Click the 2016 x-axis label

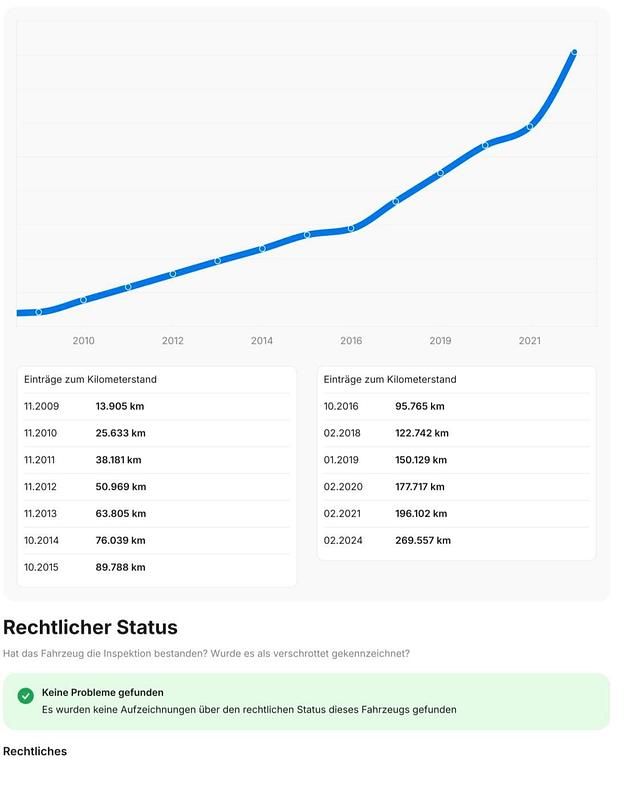[x=351, y=341]
